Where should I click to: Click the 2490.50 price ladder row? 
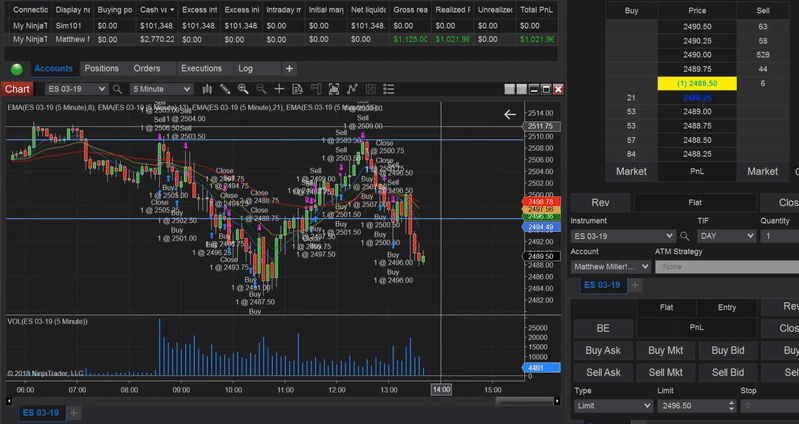coord(697,26)
